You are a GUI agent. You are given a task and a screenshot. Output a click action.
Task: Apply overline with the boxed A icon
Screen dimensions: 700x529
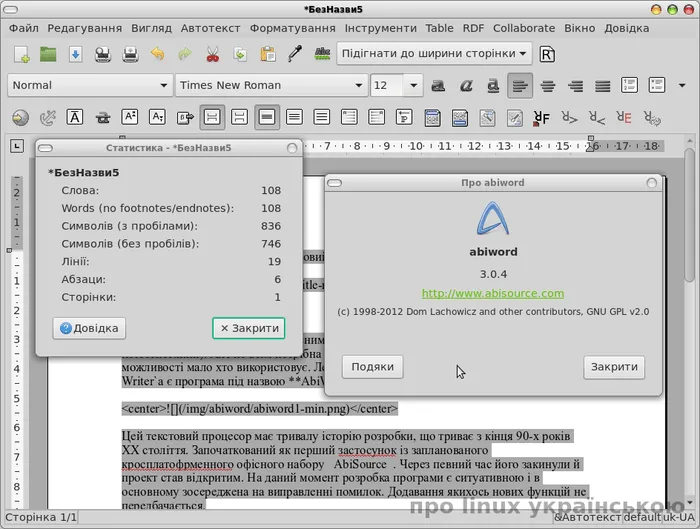75,118
